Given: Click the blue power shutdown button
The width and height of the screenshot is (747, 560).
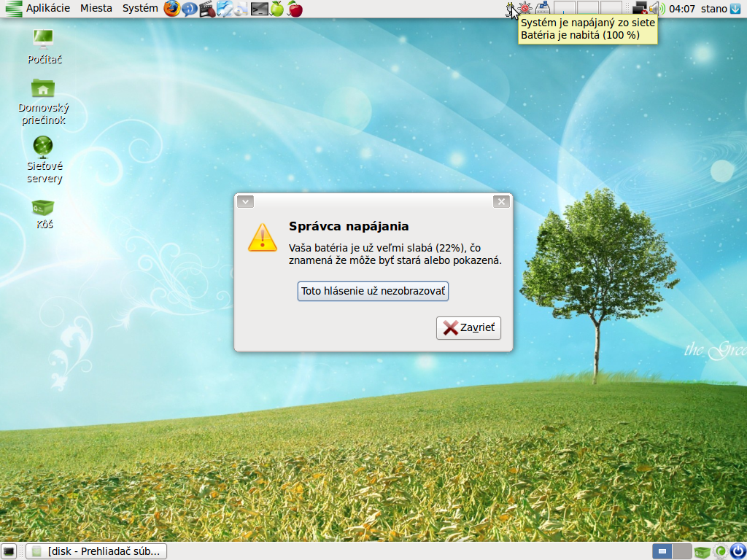Looking at the screenshot, I should coord(738,551).
